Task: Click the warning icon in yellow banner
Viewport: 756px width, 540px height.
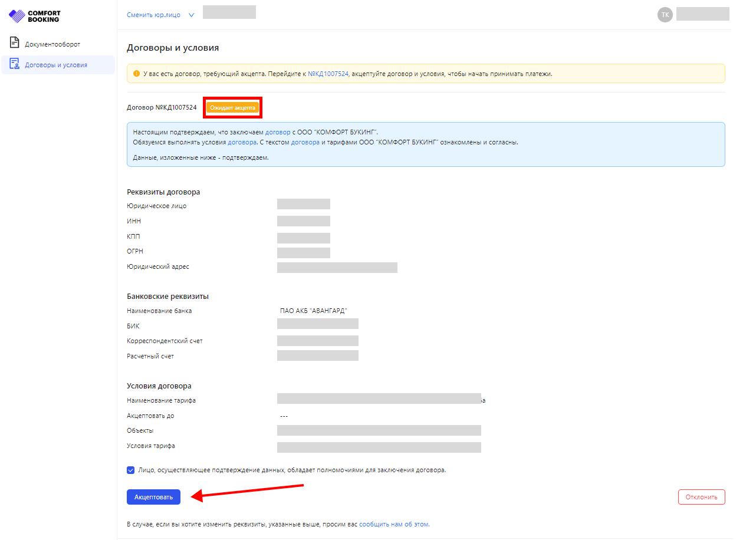Action: (136, 74)
